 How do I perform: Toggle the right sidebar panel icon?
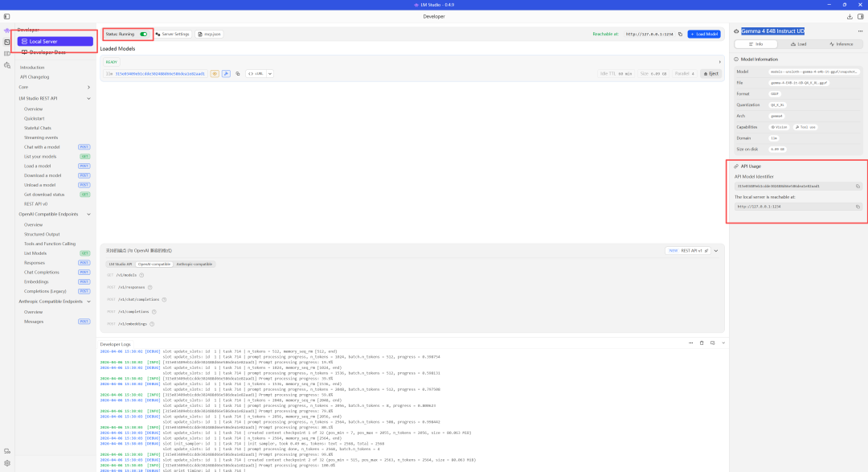pyautogui.click(x=861, y=17)
